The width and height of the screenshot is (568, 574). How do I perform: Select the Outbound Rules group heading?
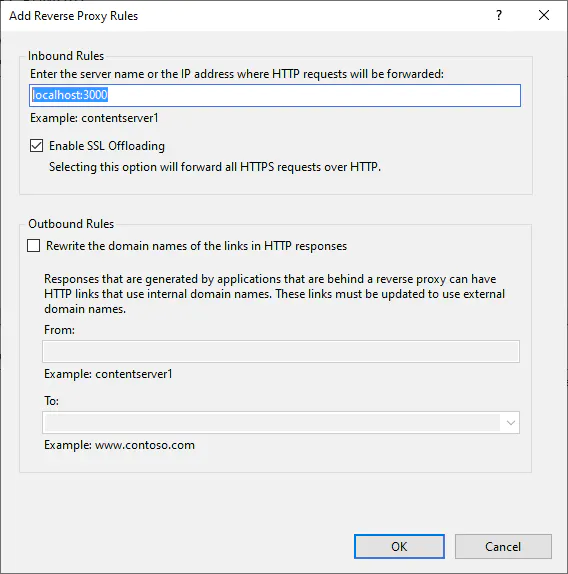tap(71, 224)
